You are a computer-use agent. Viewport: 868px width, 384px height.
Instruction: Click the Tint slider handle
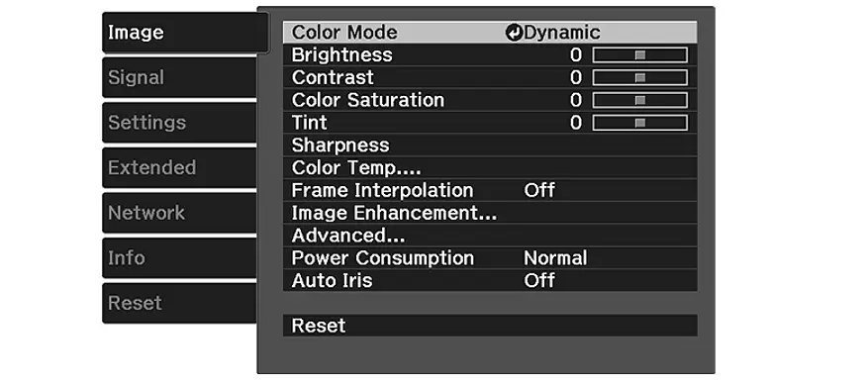(x=640, y=123)
